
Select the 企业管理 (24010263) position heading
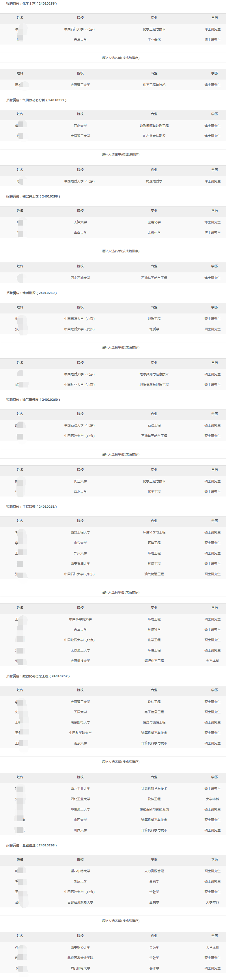click(31, 845)
